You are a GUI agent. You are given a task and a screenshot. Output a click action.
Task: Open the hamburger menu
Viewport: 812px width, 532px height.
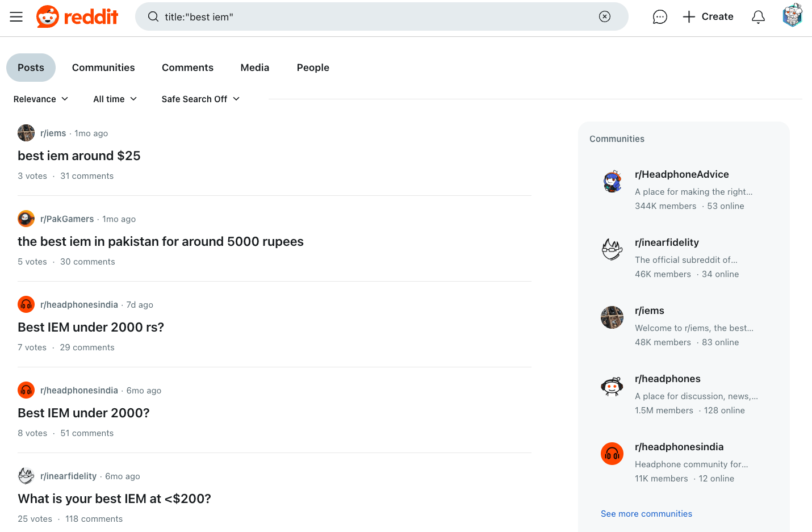[x=16, y=16]
